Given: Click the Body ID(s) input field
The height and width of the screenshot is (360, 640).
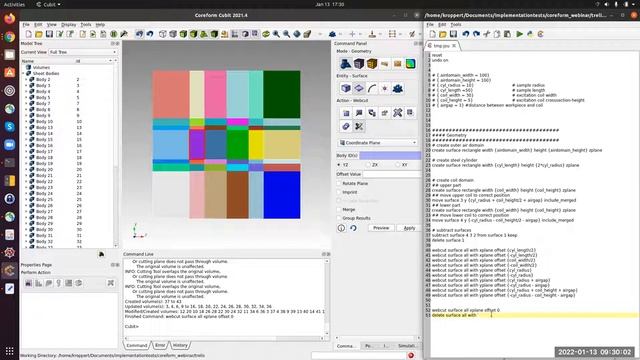Looking at the screenshot, I should [x=390, y=156].
